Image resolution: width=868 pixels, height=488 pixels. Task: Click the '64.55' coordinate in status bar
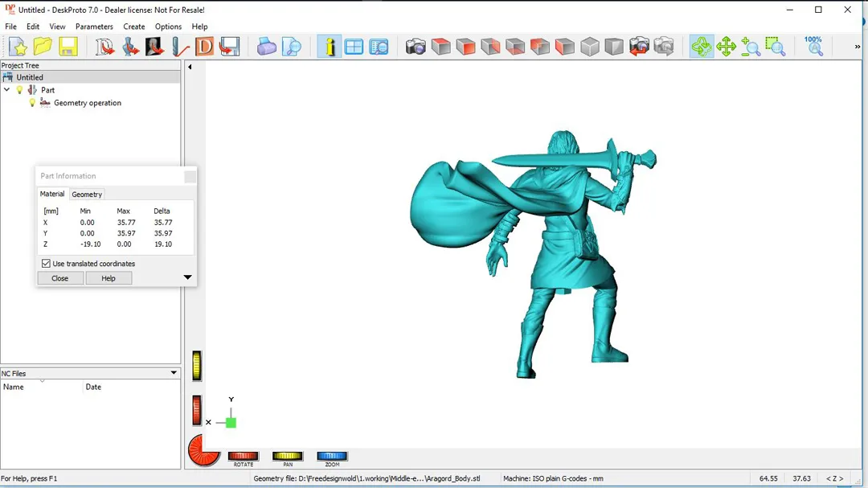pyautogui.click(x=768, y=478)
